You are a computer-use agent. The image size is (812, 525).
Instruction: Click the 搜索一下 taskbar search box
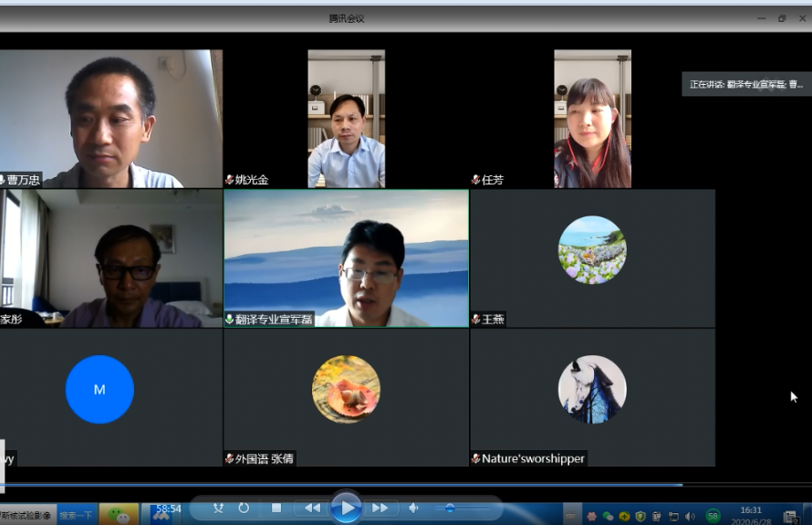77,516
